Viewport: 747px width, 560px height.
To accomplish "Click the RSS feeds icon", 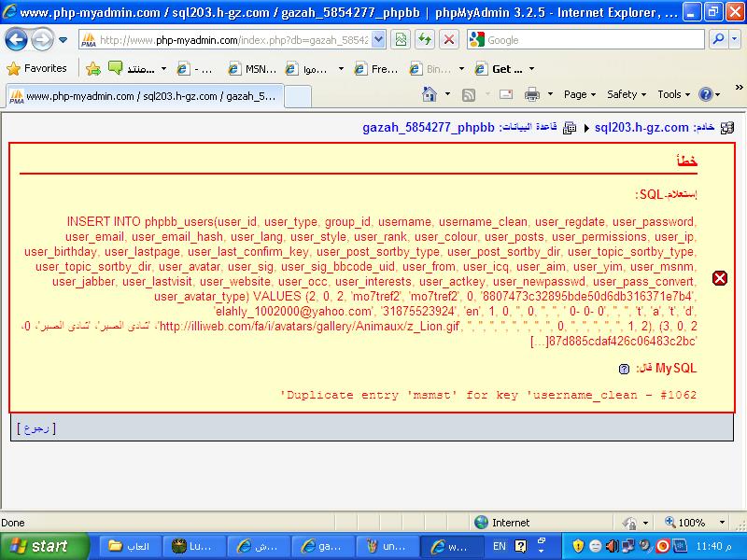I will point(469,94).
